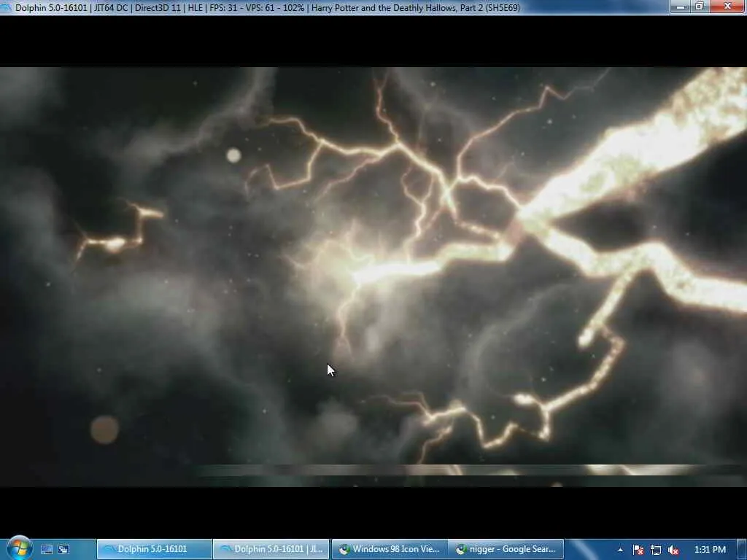Screen dimensions: 747x560
Task: Minimize the Dolphin game window
Action: click(x=681, y=7)
